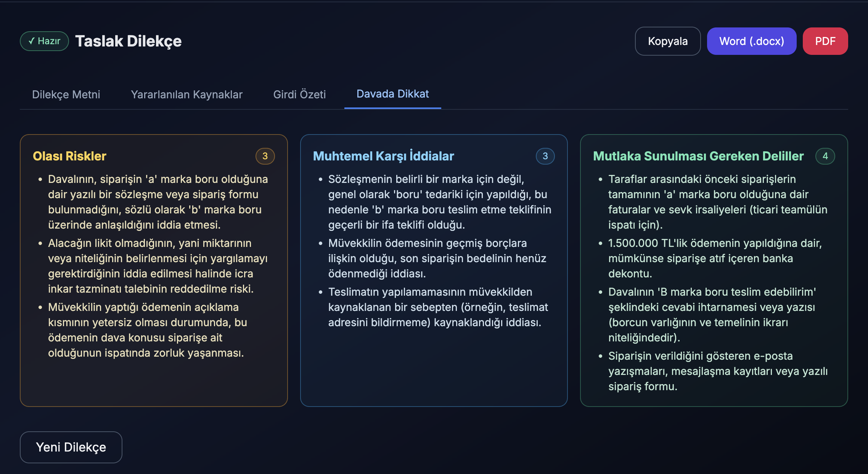868x474 pixels.
Task: Click the Olası Riskler count badge
Action: (x=265, y=156)
